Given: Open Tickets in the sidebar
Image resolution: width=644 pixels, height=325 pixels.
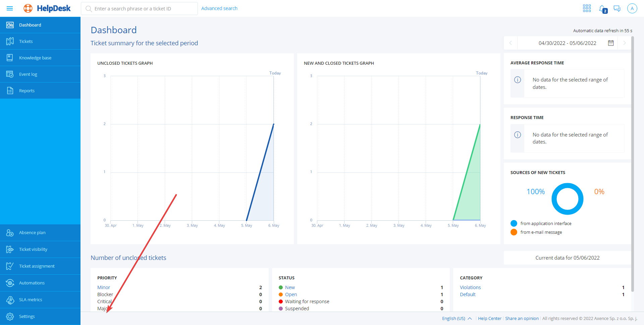Looking at the screenshot, I should point(26,41).
